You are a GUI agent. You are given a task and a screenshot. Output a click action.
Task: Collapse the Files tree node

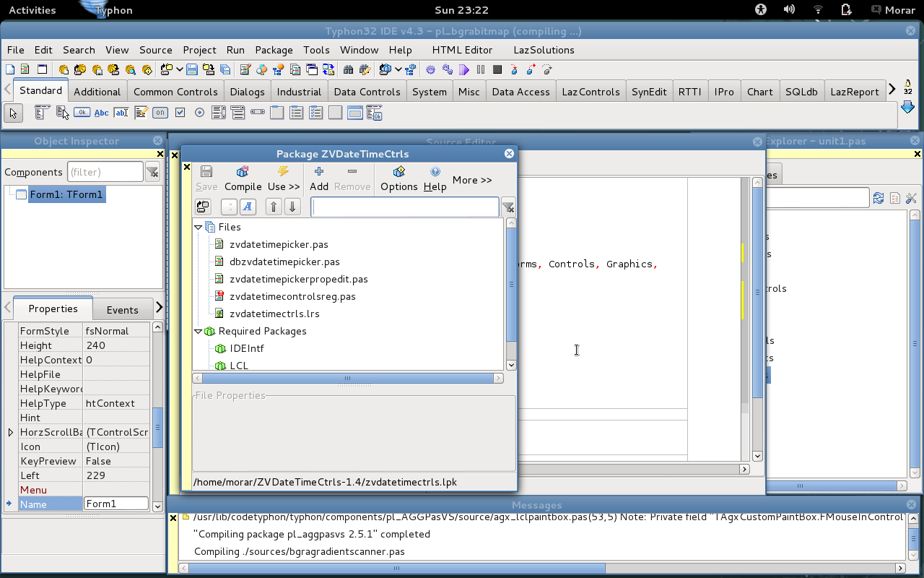click(199, 227)
